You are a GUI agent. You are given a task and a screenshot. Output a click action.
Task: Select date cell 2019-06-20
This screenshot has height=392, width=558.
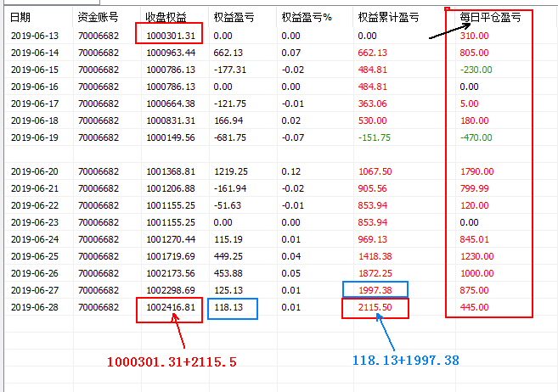(35, 171)
